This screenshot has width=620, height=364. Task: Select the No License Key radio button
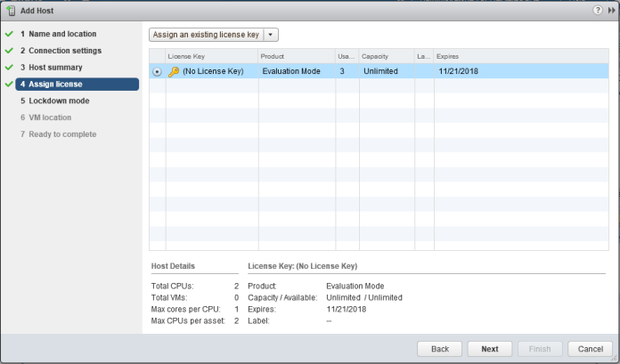[158, 72]
